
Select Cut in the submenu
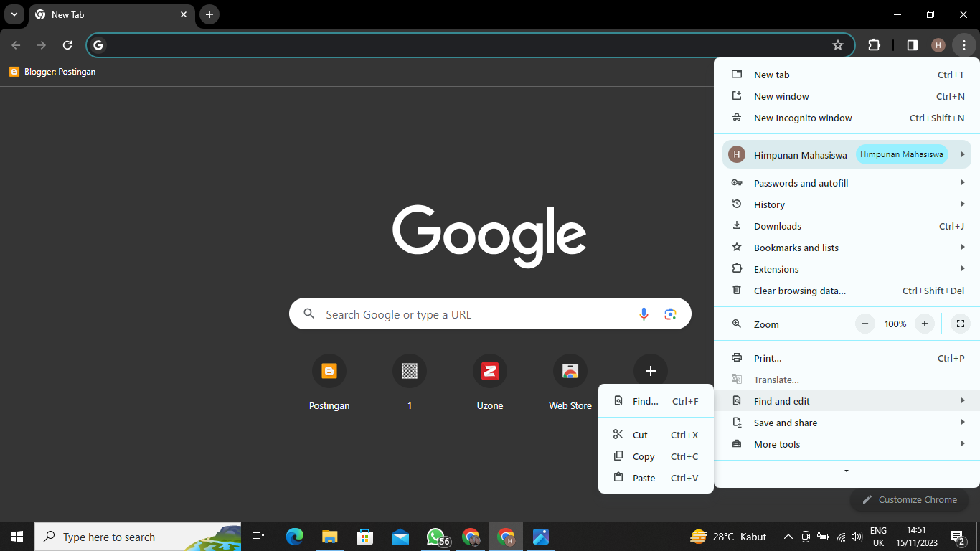656,435
